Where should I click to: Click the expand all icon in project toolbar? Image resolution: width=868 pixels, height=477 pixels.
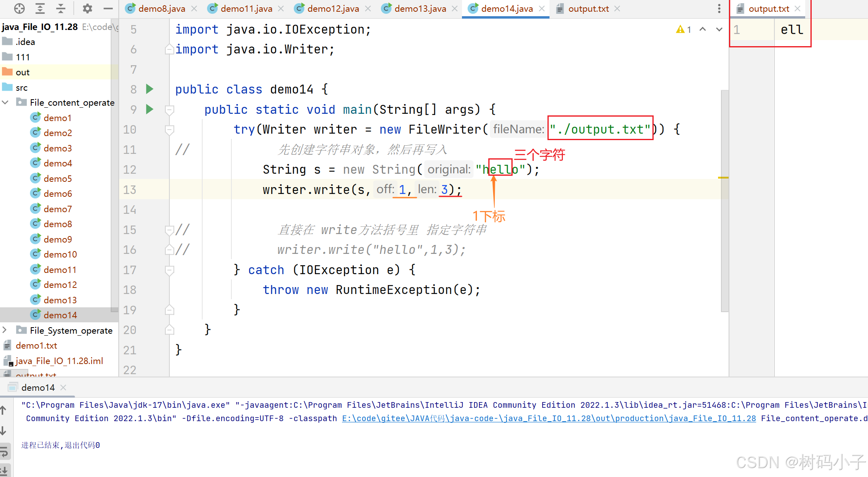40,9
